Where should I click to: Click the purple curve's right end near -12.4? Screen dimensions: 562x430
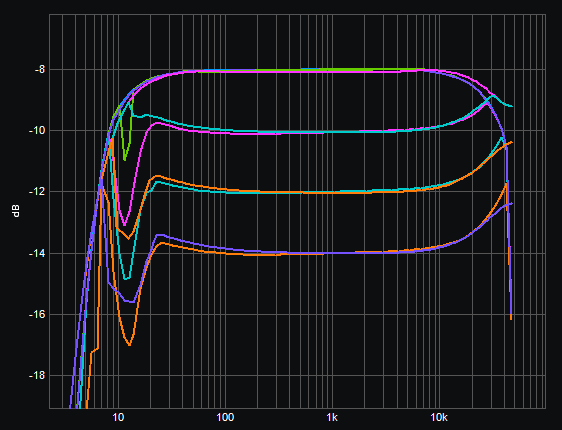pyautogui.click(x=512, y=203)
